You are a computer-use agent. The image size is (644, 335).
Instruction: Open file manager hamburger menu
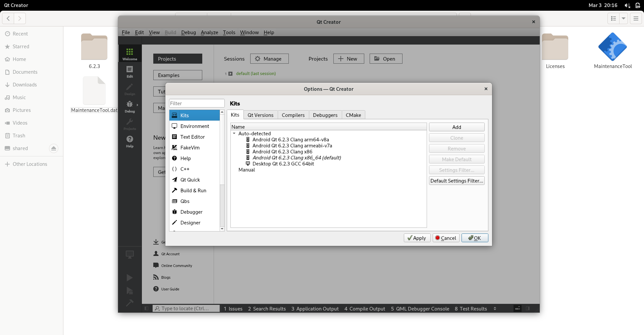coord(636,18)
